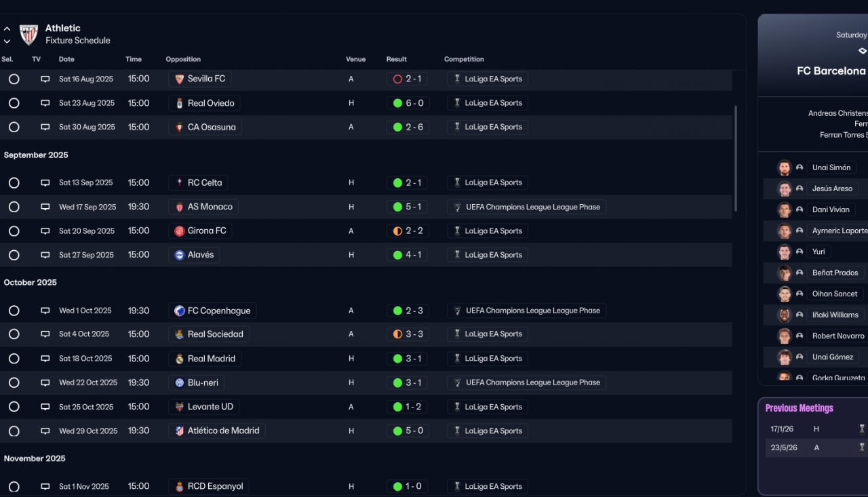
Task: Click the FC Copenhague club crest
Action: point(180,311)
